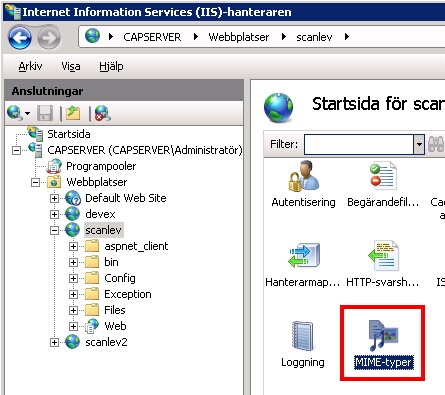Click the Web application icon in tree
This screenshot has width=445, height=395.
point(92,326)
